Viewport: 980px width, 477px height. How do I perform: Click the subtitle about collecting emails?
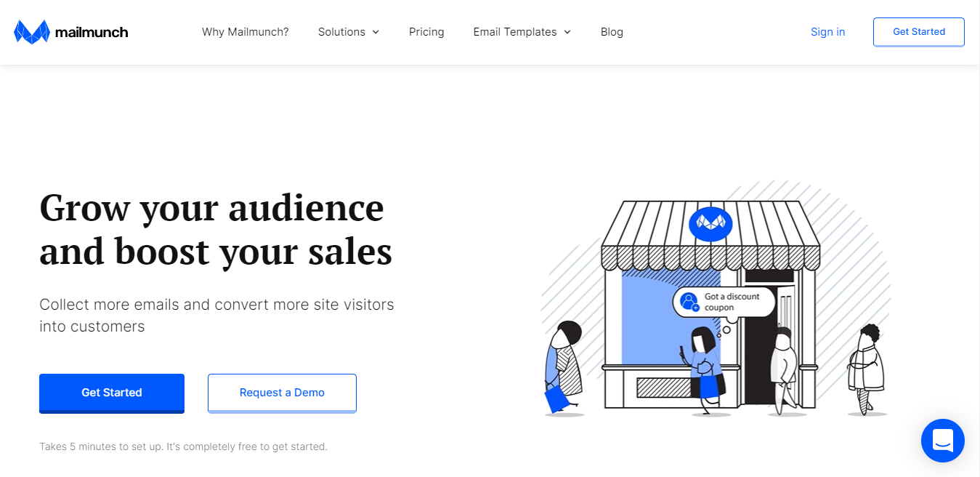216,315
